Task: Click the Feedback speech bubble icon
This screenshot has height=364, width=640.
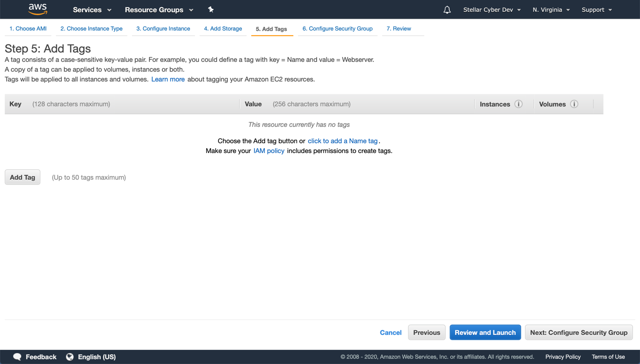Action: [x=17, y=357]
